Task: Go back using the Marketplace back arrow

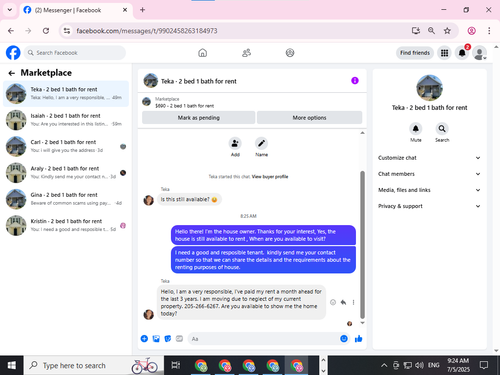Action: 12,73
